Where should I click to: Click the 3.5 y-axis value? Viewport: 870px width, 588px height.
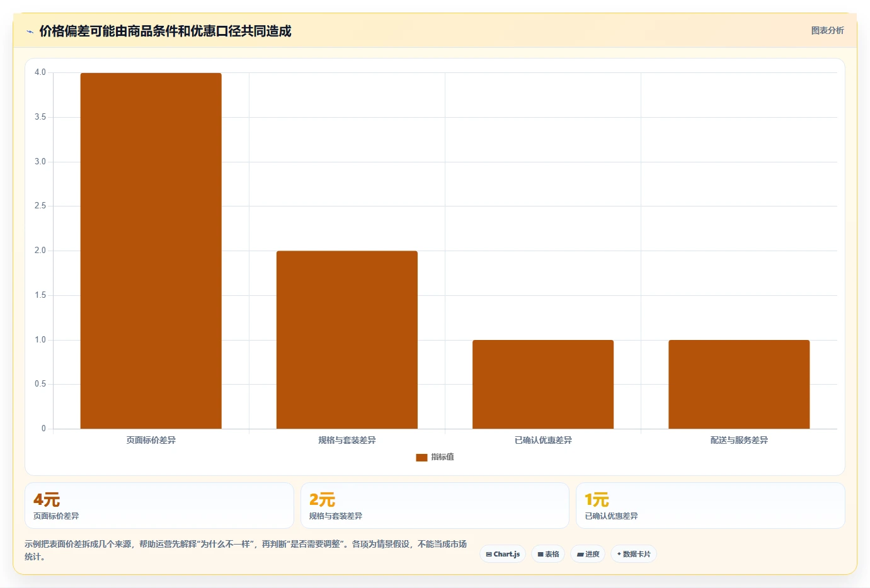pyautogui.click(x=40, y=117)
